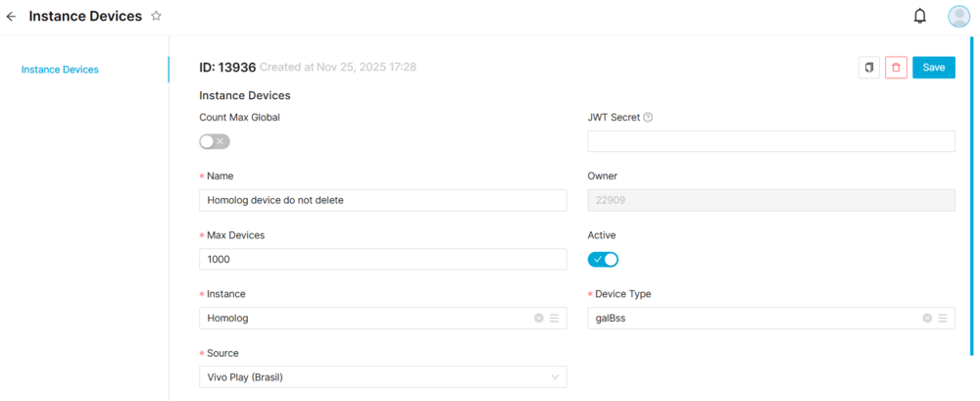Click the Max Devices input field
Screen dimensions: 980x401
[382, 260]
